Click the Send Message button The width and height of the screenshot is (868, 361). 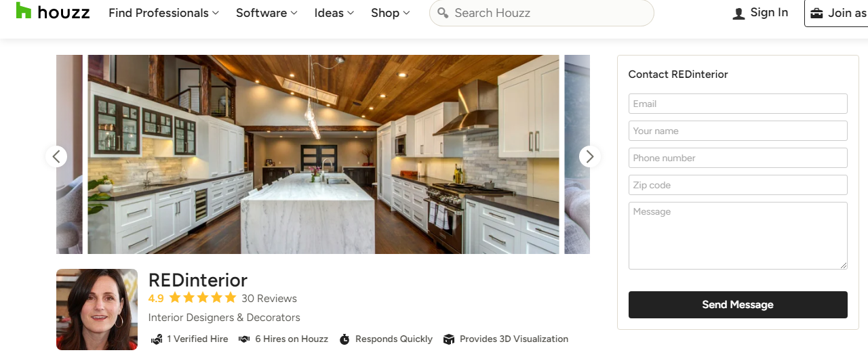coord(738,305)
